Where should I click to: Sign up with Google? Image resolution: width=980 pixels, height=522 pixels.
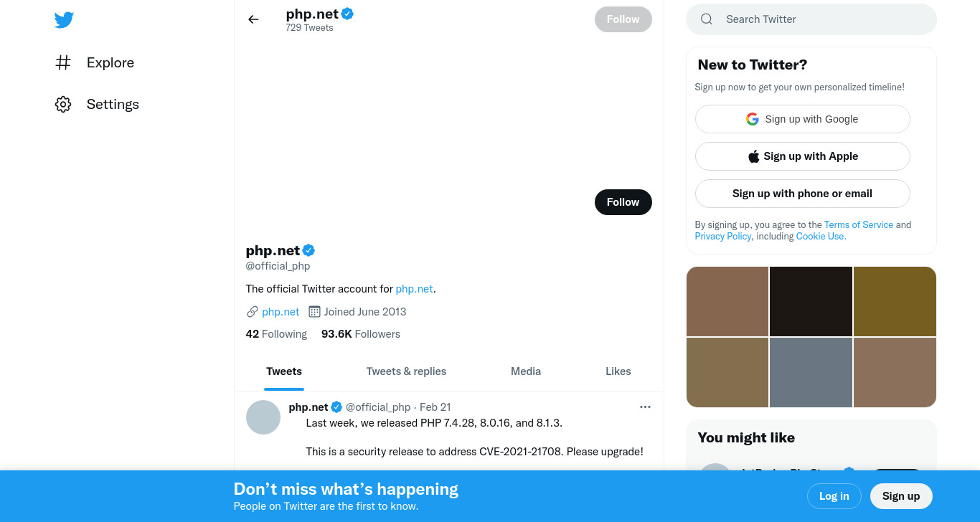point(802,119)
